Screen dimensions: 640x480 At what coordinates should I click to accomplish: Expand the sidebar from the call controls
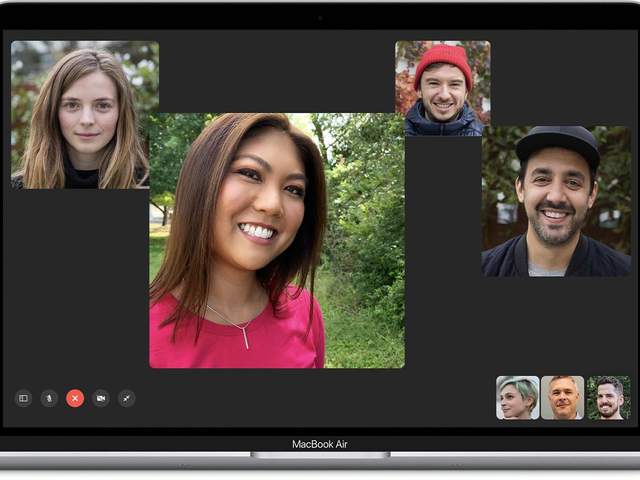point(23,398)
